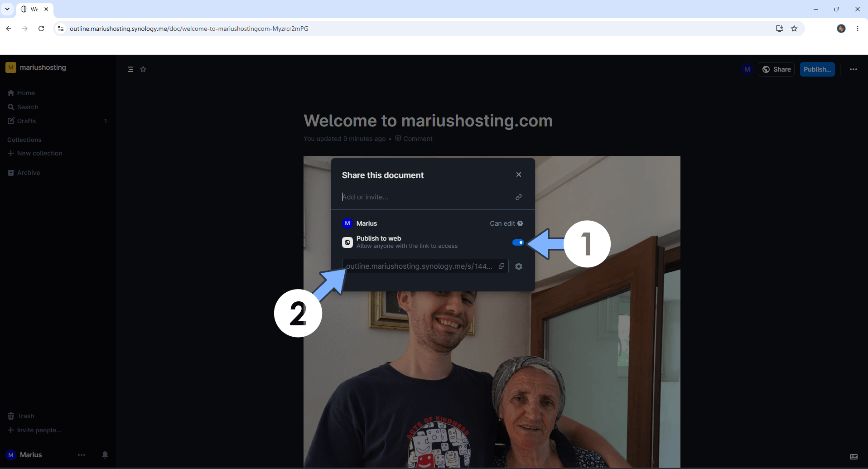Viewport: 868px width, 469px height.
Task: Click the Publish... button
Action: 817,69
